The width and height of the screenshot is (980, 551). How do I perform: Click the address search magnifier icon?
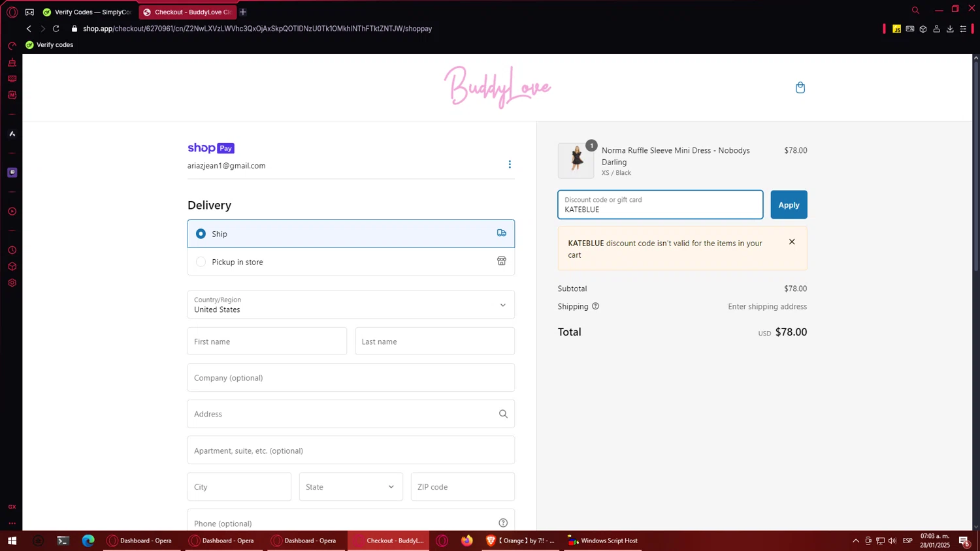tap(503, 414)
